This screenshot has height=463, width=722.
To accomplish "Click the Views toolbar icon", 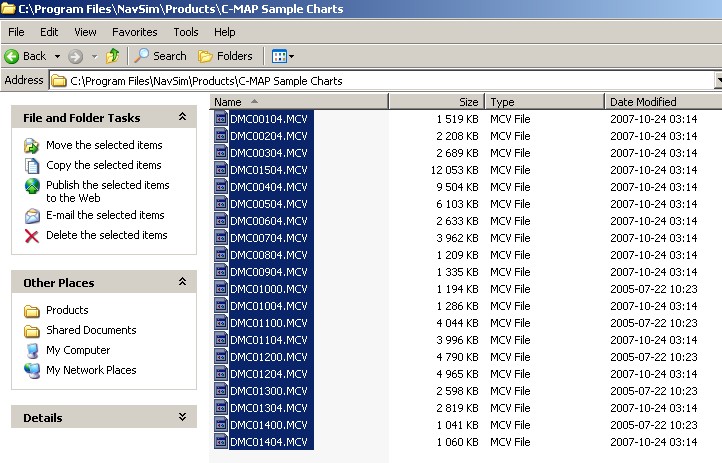I will (279, 56).
